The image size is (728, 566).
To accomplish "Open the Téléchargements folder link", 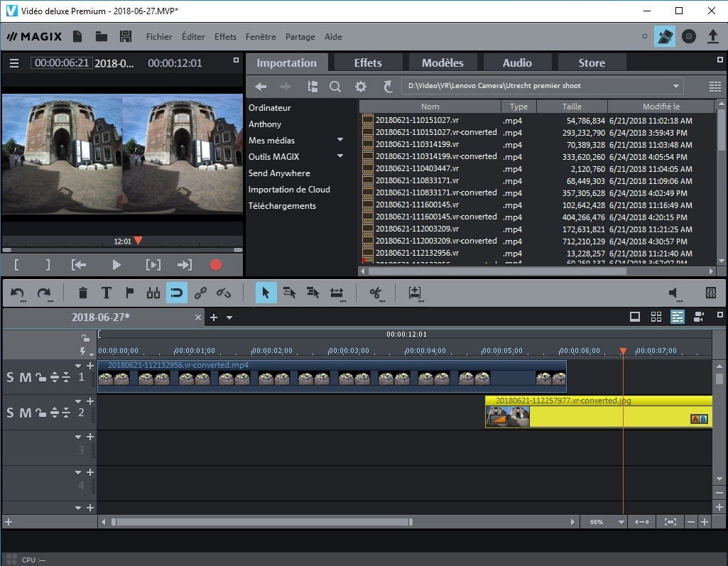I will coord(282,206).
